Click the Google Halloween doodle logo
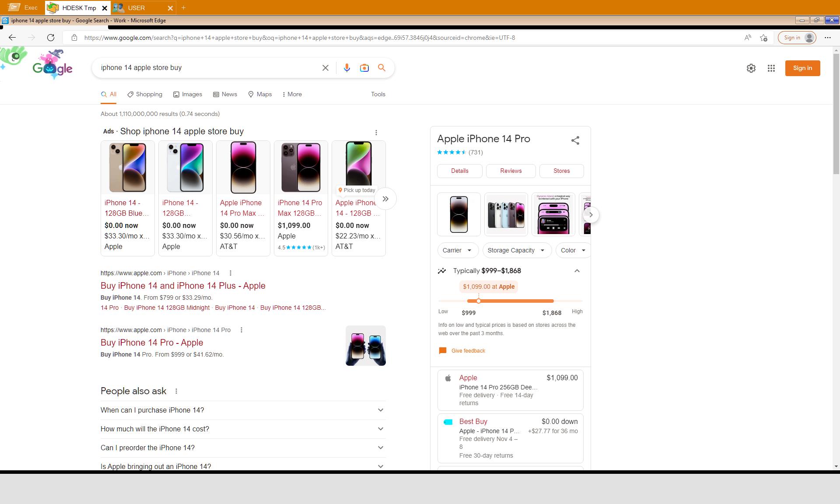Image resolution: width=840 pixels, height=504 pixels. 52,65
